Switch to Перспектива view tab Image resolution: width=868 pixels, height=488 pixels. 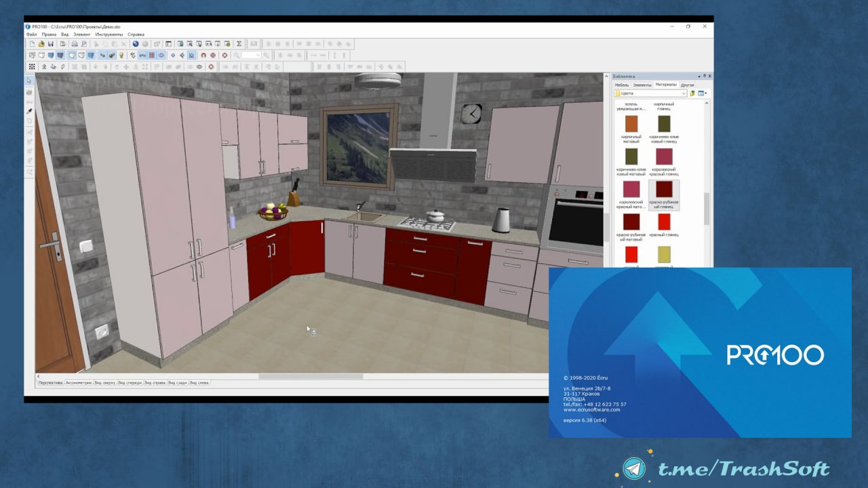[50, 383]
